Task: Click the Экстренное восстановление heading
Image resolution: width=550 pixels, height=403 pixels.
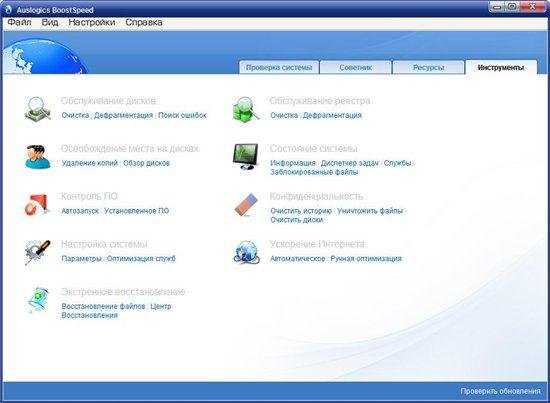Action: [123, 292]
